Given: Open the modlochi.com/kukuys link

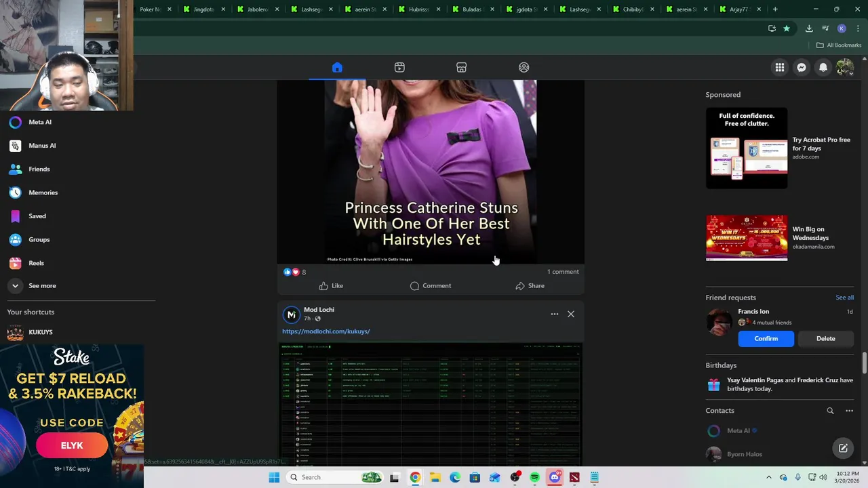Looking at the screenshot, I should click(326, 331).
